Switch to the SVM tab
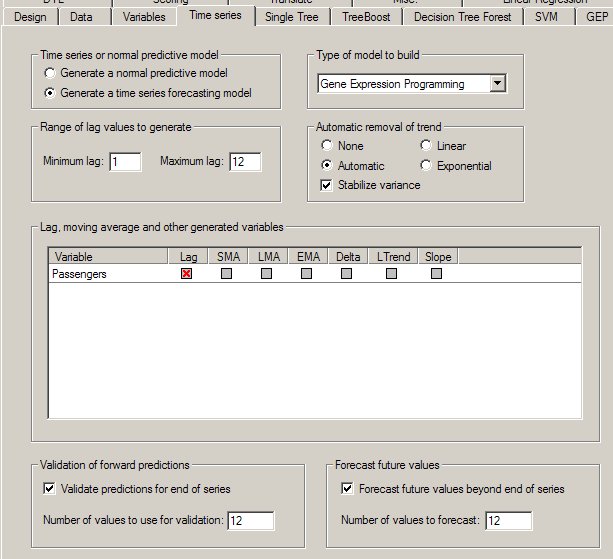This screenshot has width=613, height=559. pyautogui.click(x=546, y=17)
